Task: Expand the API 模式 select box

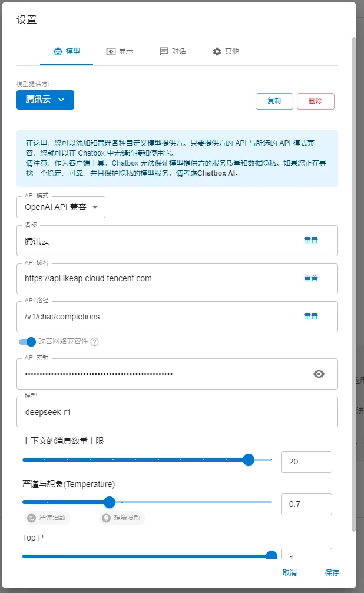Action: point(61,207)
